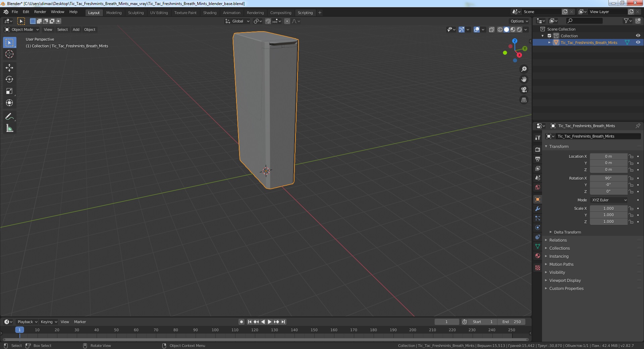Toggle snapping magnet icon

pos(268,21)
